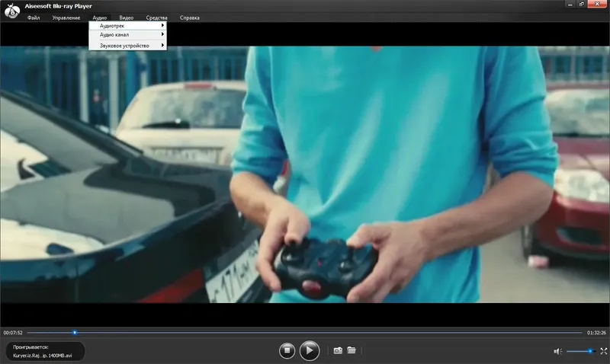Open the snapshot folder icon

[x=352, y=350]
